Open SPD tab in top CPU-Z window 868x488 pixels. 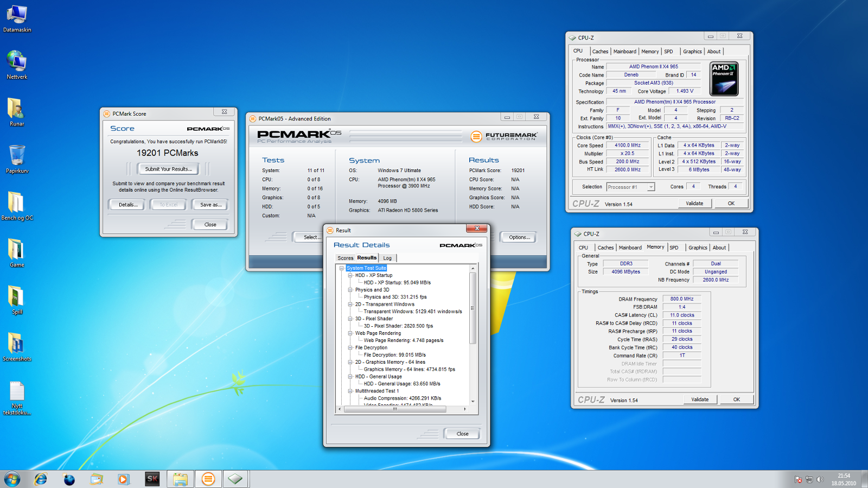click(x=668, y=52)
